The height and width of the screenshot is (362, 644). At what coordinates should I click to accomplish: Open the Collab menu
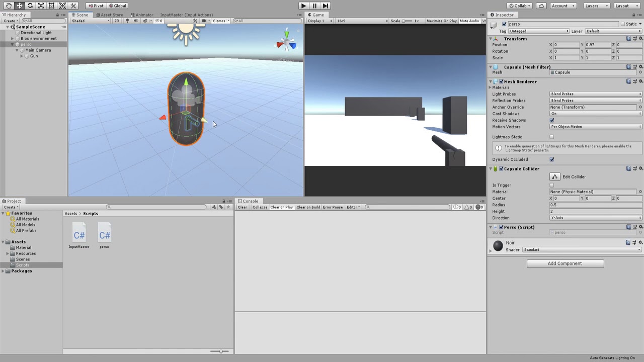point(520,6)
